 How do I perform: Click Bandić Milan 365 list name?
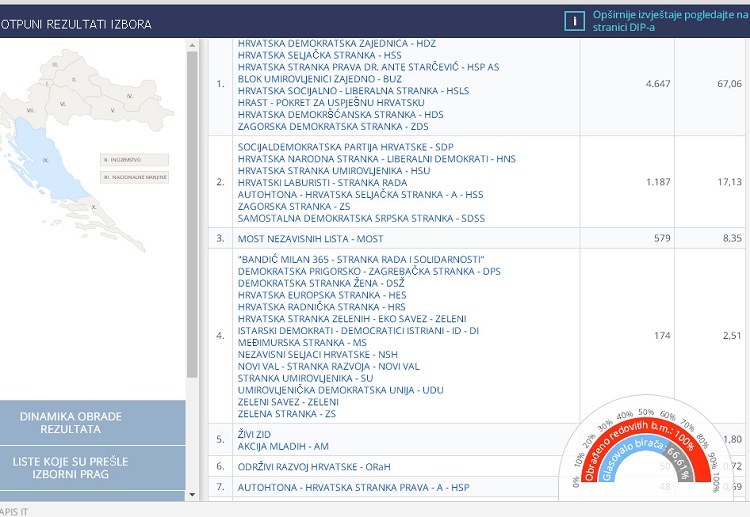tap(361, 259)
